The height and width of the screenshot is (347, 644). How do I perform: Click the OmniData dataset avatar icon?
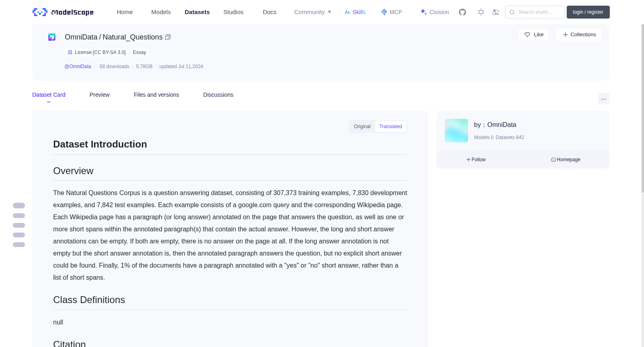[52, 37]
